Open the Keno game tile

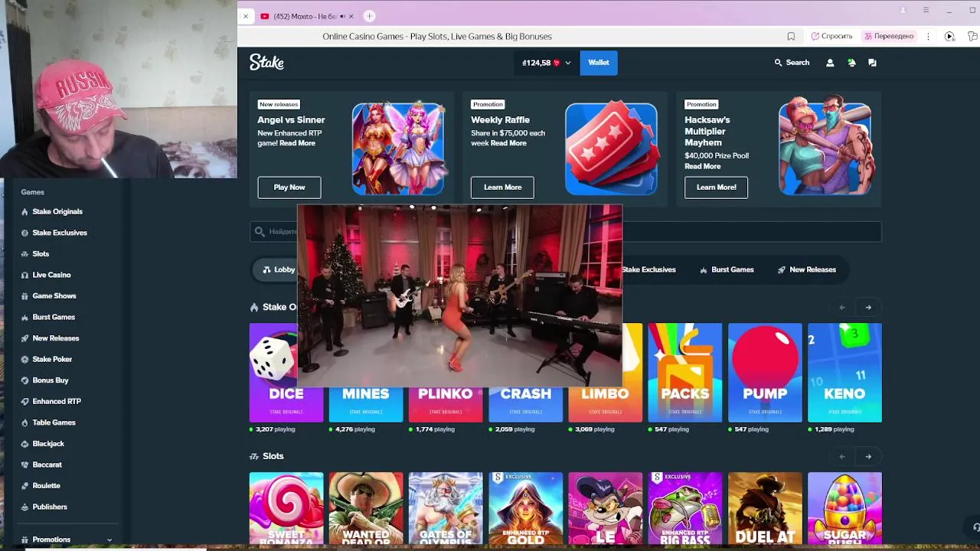pyautogui.click(x=844, y=373)
